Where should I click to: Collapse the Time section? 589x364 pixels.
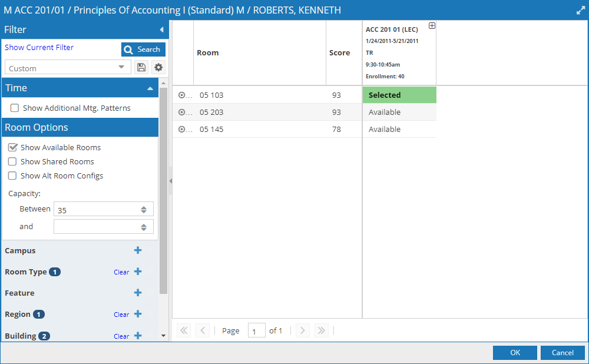[x=150, y=88]
